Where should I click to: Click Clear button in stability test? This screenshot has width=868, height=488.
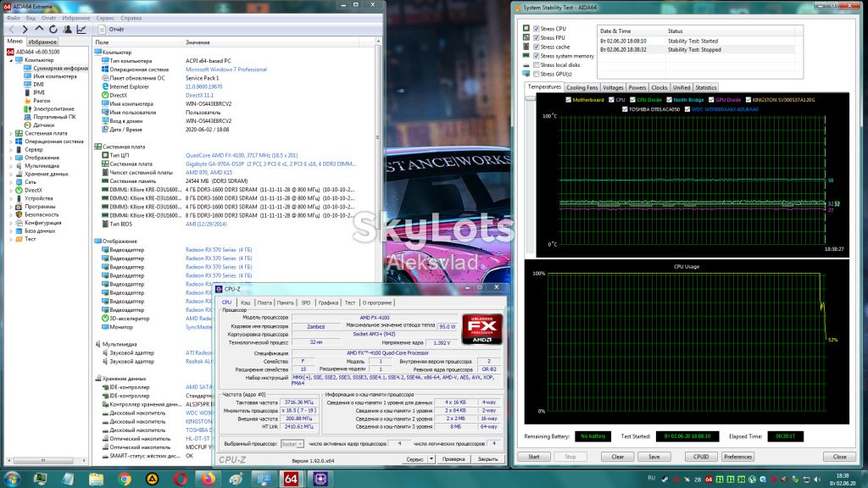point(618,457)
